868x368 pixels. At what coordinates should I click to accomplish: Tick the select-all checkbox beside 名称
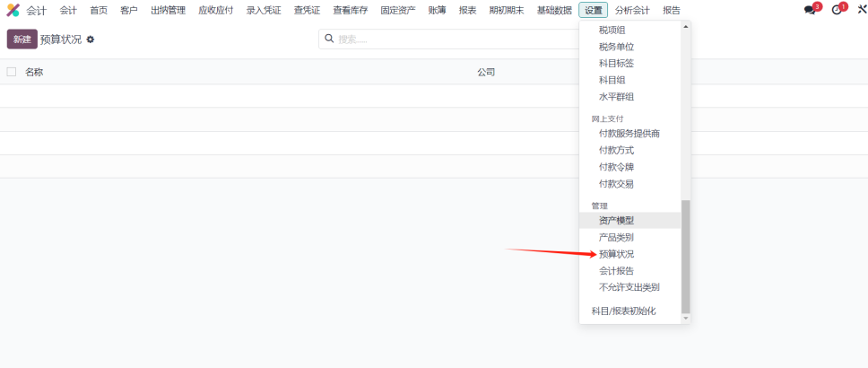pyautogui.click(x=12, y=72)
